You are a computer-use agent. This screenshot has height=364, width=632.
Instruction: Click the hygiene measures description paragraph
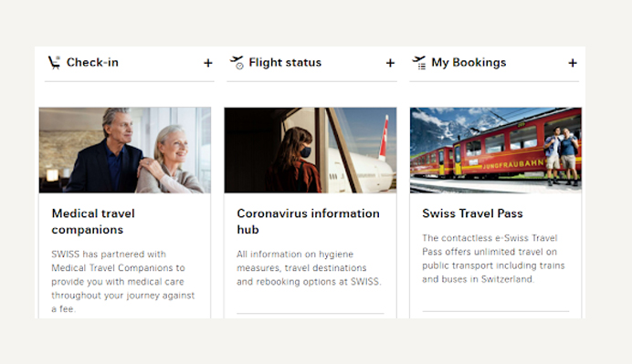click(309, 268)
